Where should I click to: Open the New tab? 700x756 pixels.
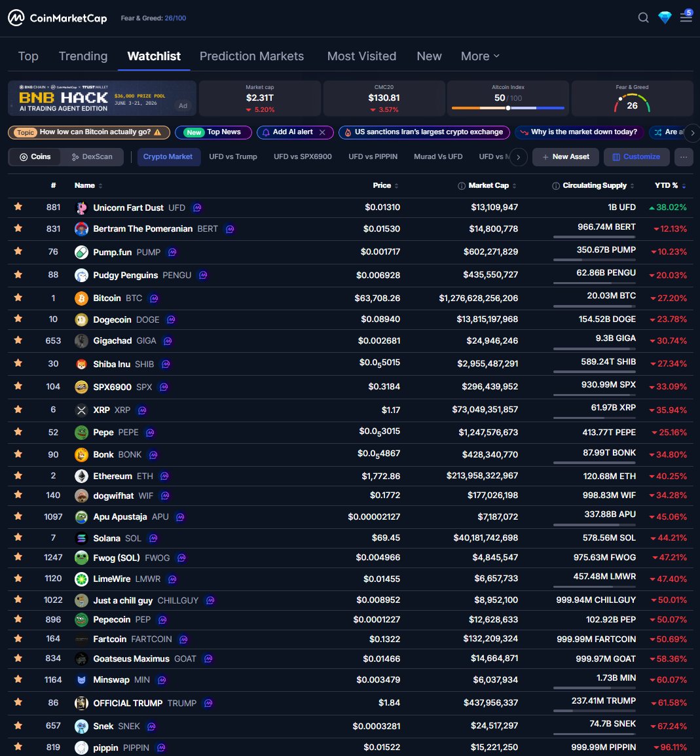[x=429, y=56]
